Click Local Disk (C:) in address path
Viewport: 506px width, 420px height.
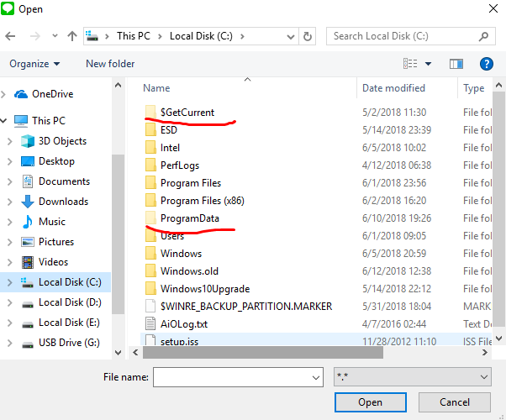tap(201, 36)
